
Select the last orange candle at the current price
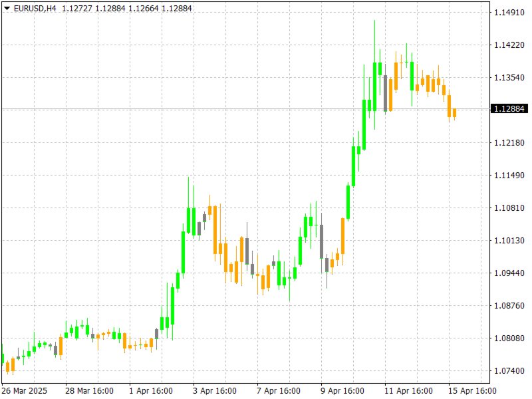455,113
